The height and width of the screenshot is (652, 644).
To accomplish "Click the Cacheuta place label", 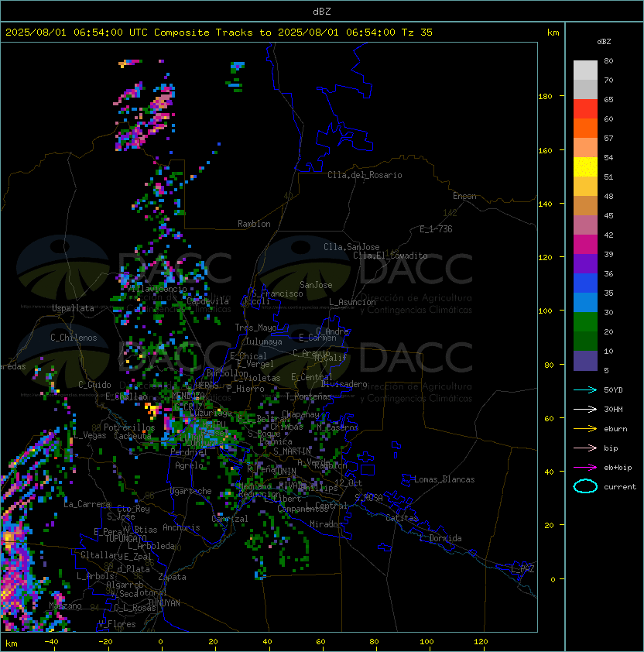I will tap(132, 436).
